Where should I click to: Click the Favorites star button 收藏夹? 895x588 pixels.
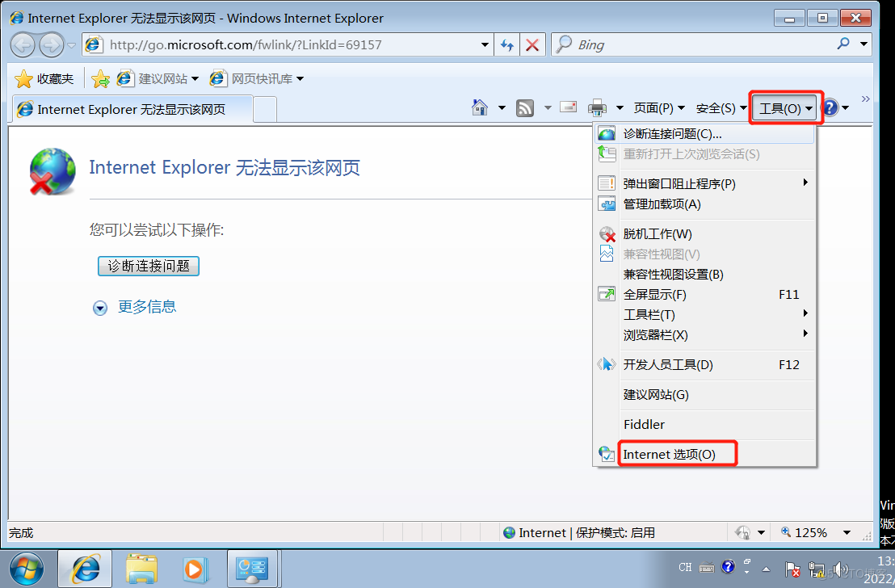pos(44,78)
